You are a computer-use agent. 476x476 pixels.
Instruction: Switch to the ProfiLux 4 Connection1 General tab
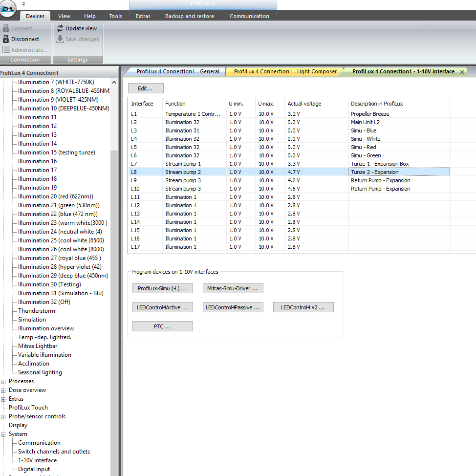point(178,71)
